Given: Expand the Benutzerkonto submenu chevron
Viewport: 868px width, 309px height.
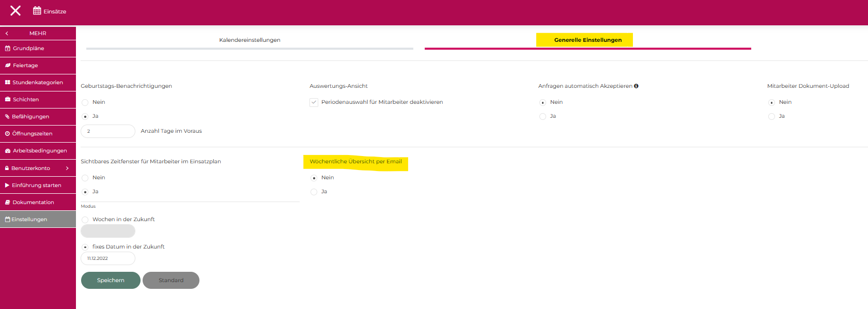Looking at the screenshot, I should 67,168.
